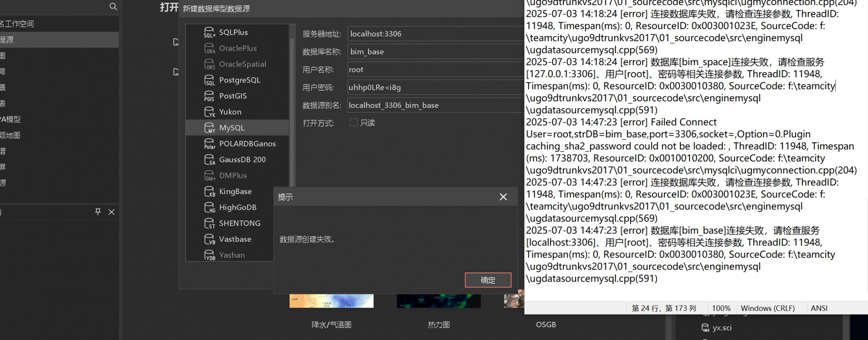The width and height of the screenshot is (868, 340).
Task: Select the PostgreSQL database icon
Action: 209,80
